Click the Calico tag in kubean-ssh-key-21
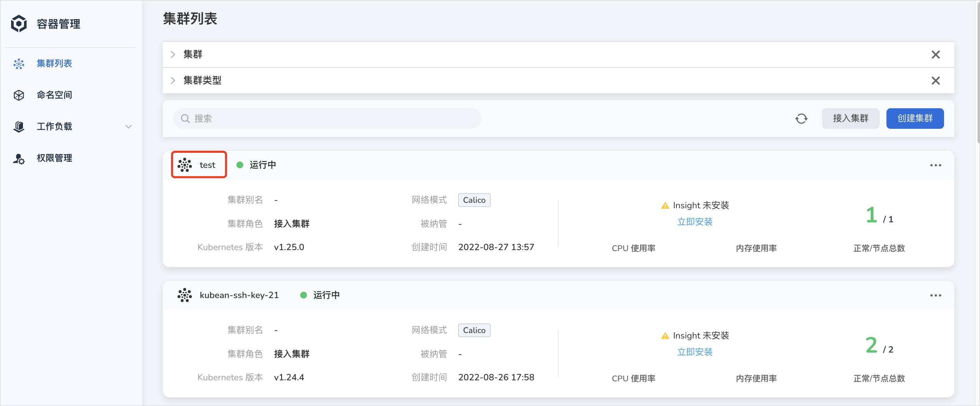The height and width of the screenshot is (406, 980). coord(474,330)
